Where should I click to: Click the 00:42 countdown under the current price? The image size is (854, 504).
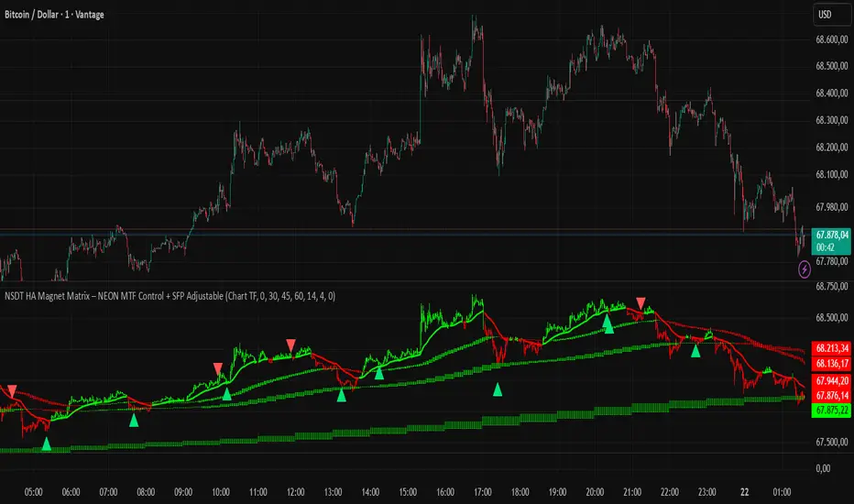click(x=826, y=247)
